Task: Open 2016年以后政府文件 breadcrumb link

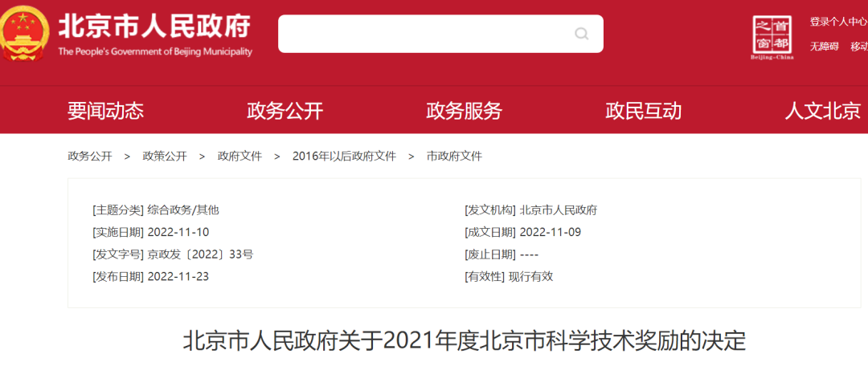Action: [344, 157]
